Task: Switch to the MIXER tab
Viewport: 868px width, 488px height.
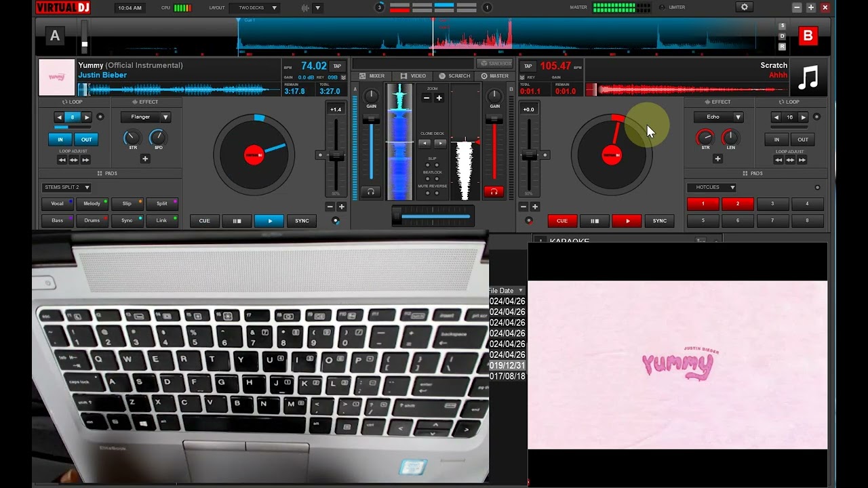Action: point(372,76)
